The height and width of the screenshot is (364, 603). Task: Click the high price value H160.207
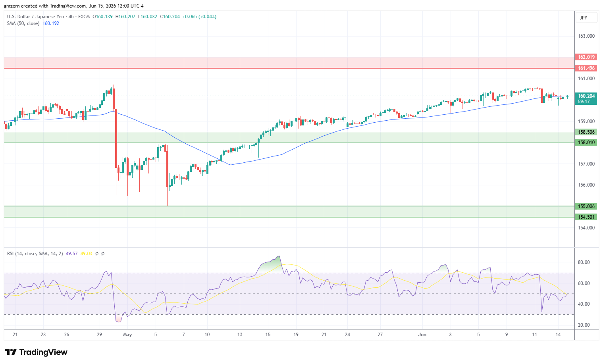coord(125,17)
